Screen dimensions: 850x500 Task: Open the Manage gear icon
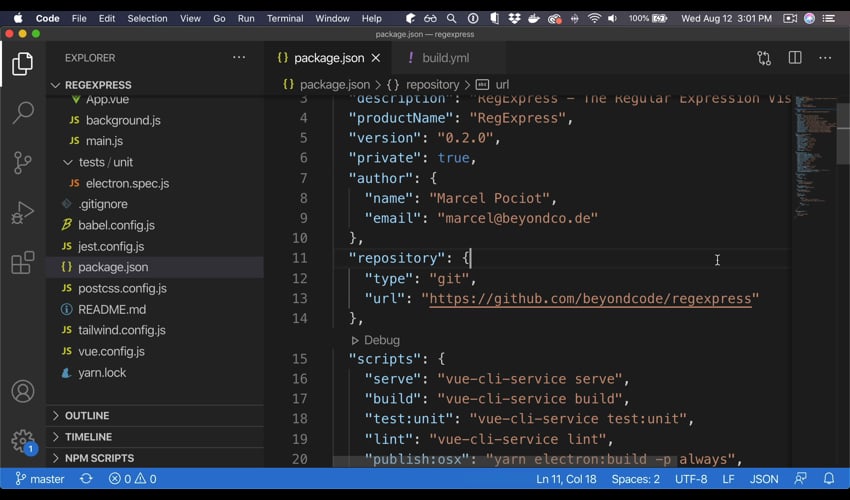pyautogui.click(x=23, y=441)
